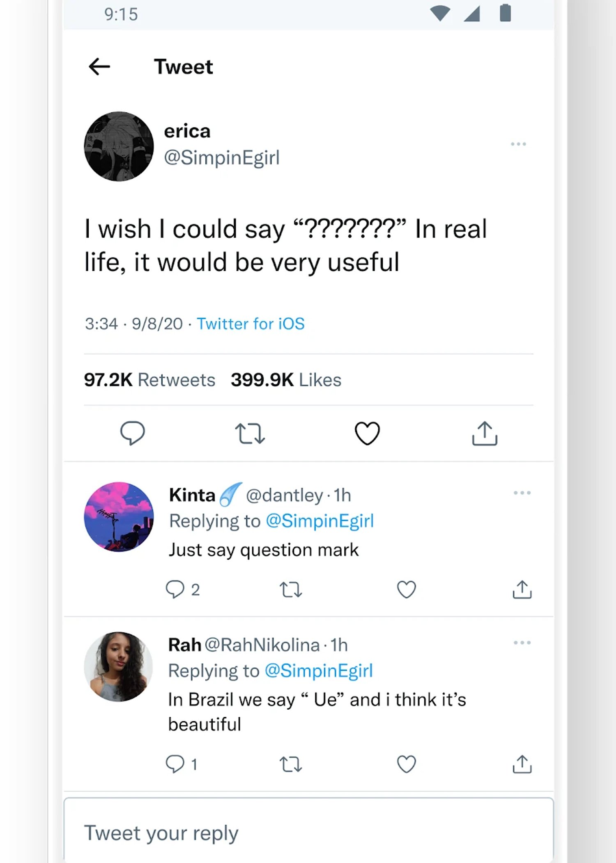Screen dimensions: 616x863
Task: Open replies to Kinta's comment
Action: click(182, 589)
